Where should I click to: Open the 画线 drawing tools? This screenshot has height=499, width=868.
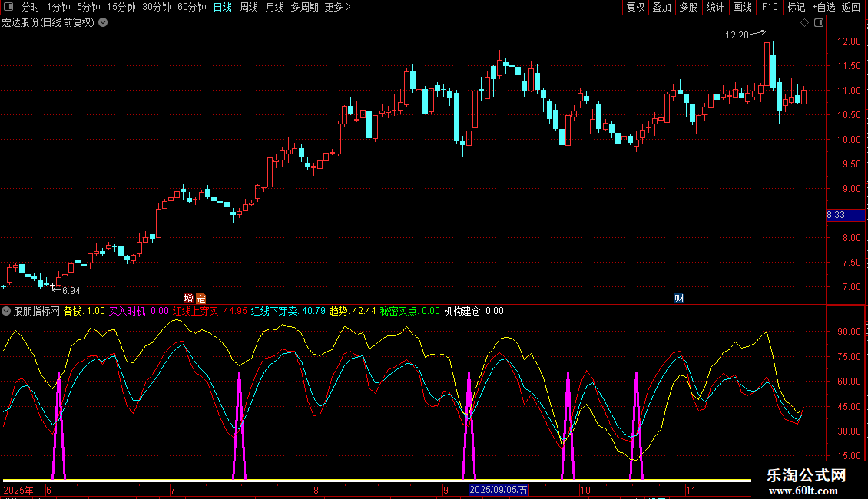742,8
